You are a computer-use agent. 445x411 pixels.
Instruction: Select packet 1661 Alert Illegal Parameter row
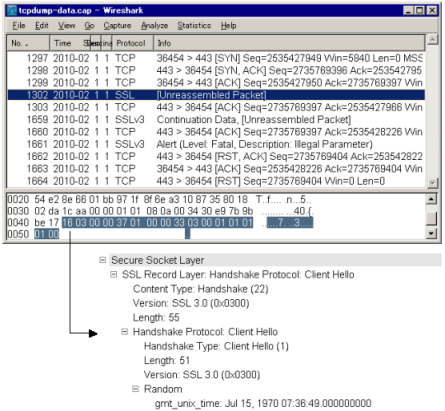click(x=216, y=144)
